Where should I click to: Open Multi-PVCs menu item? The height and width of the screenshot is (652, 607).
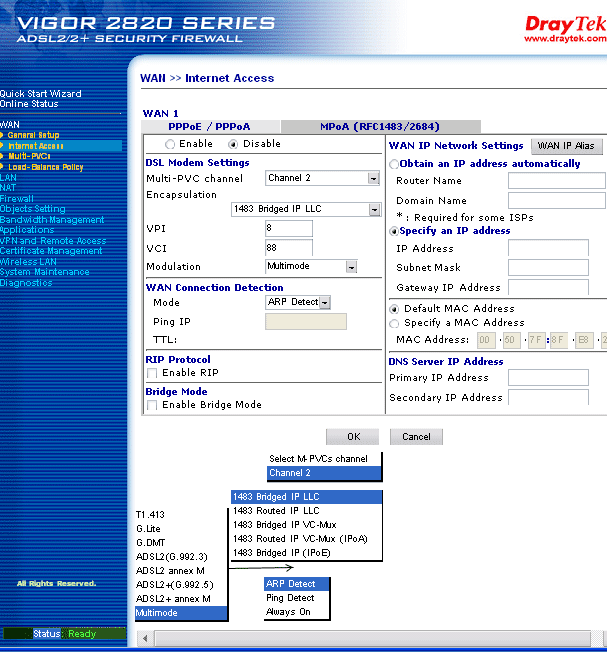29,156
